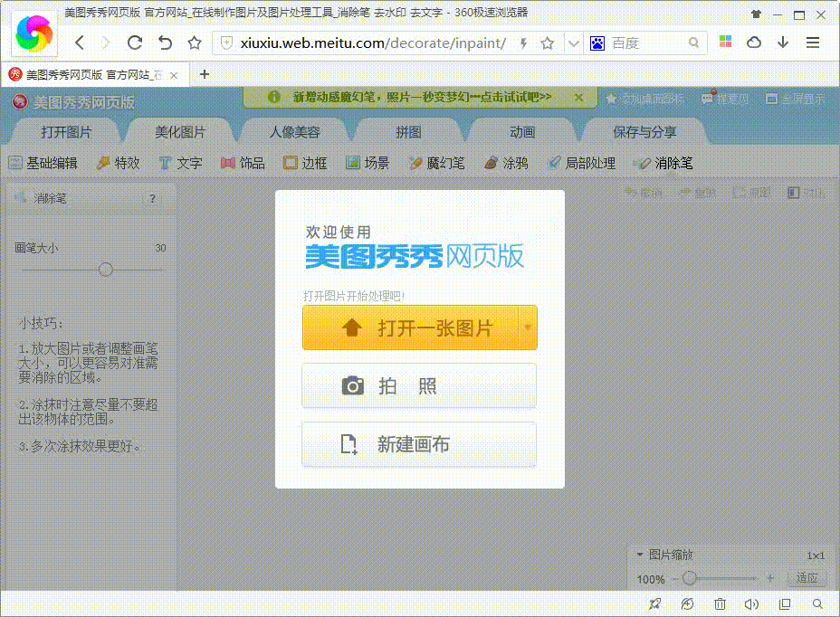Click the shirt skin icon in title bar

coord(756,14)
